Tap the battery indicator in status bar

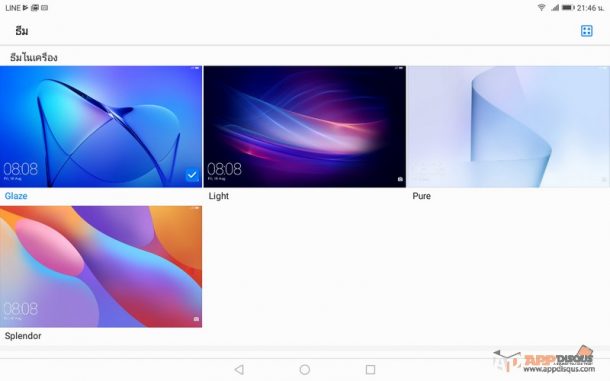tap(568, 7)
